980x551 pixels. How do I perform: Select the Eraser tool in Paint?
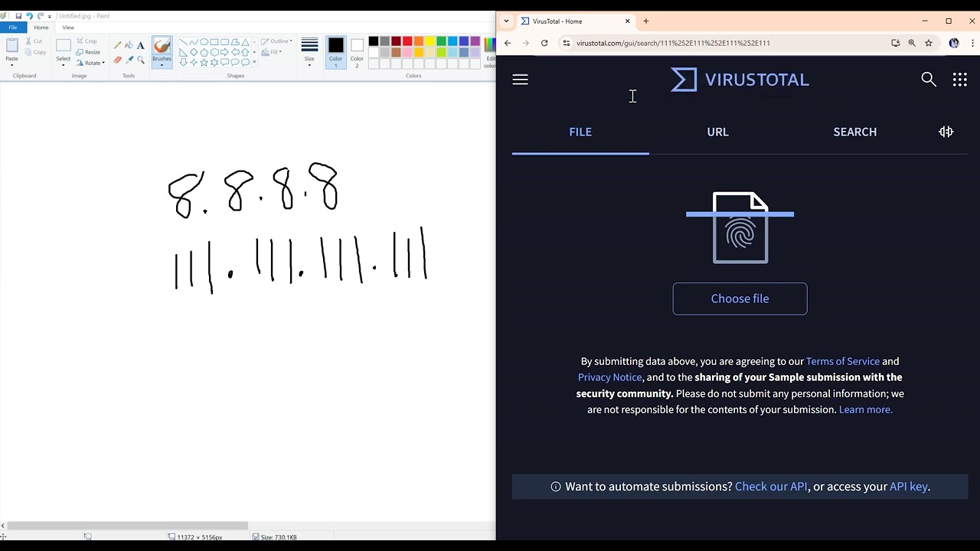tap(117, 60)
